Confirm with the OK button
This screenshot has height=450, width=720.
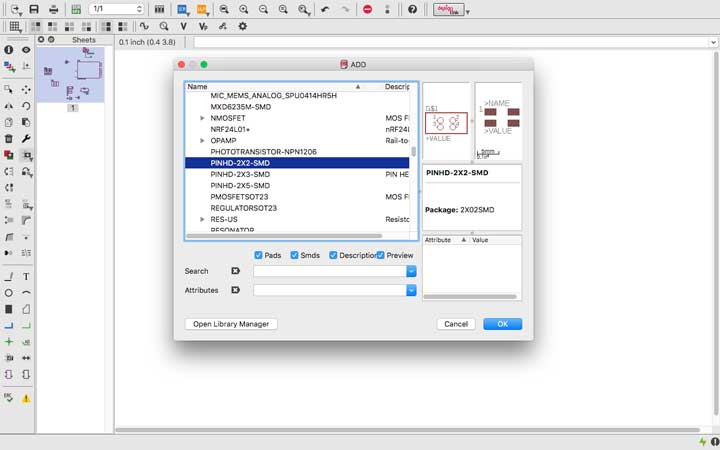tap(502, 324)
